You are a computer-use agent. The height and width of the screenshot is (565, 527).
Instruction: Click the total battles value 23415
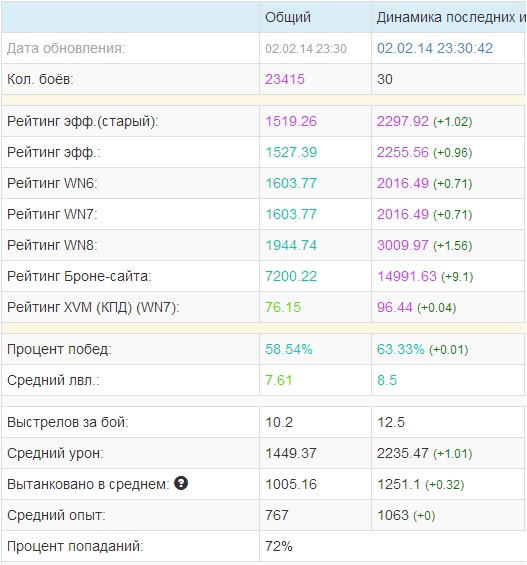click(x=285, y=79)
